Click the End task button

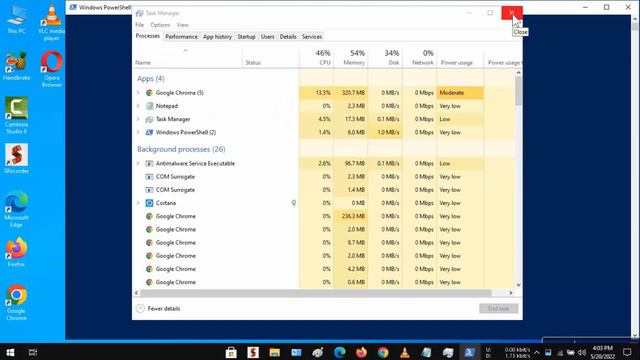click(x=498, y=309)
